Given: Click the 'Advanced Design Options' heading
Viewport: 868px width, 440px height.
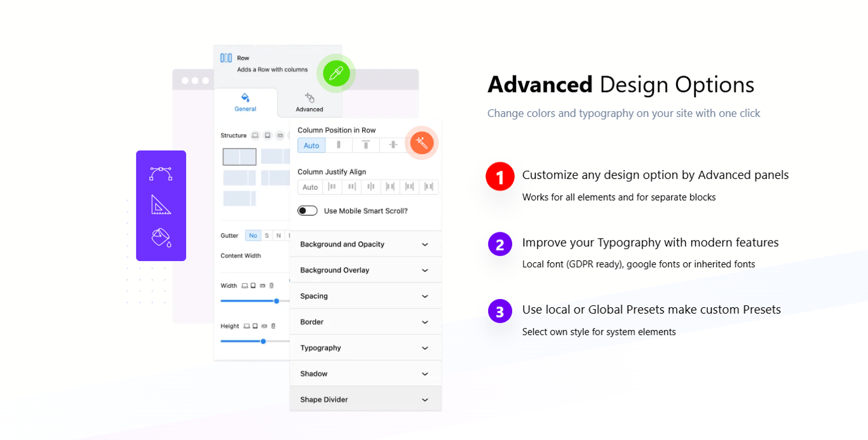Looking at the screenshot, I should (621, 84).
